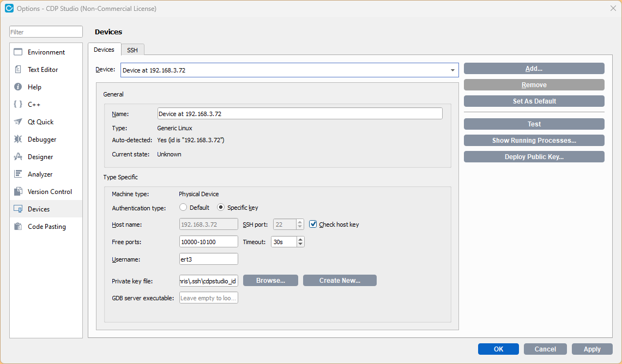The height and width of the screenshot is (364, 622).
Task: Click Set As Default button
Action: [534, 101]
